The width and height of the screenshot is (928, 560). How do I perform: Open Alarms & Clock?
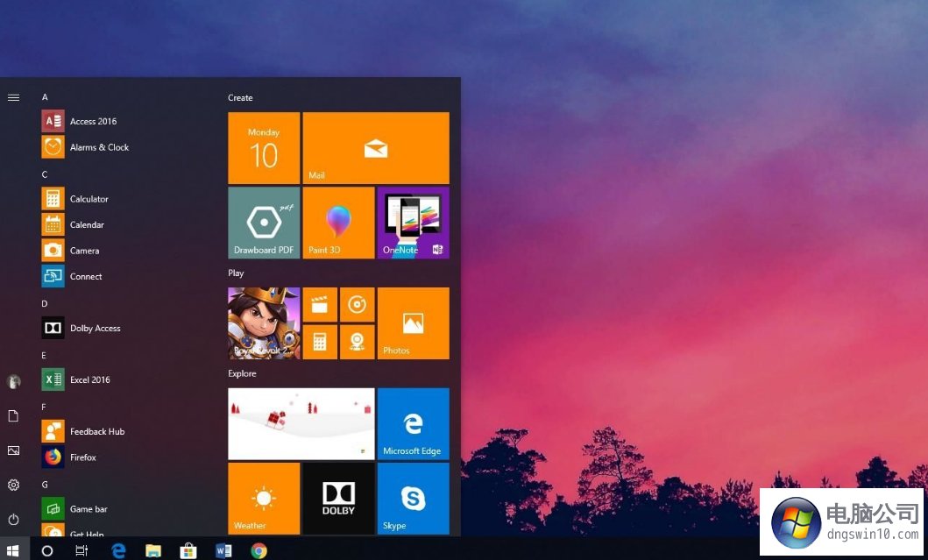98,147
